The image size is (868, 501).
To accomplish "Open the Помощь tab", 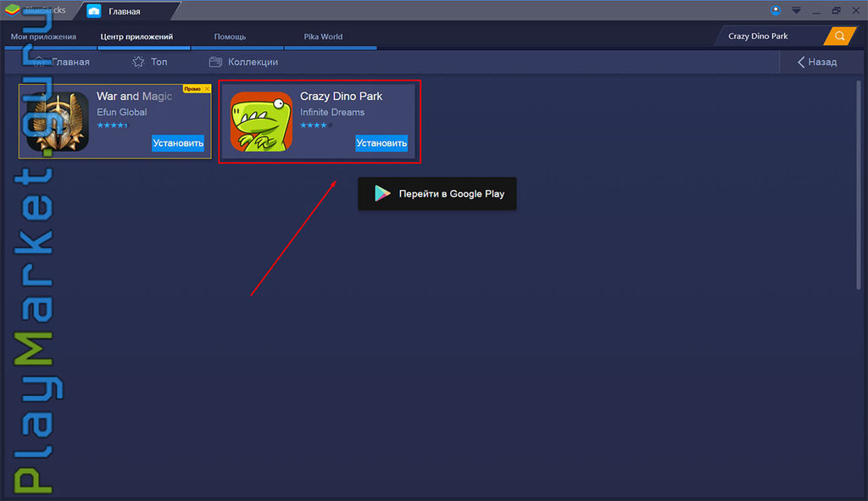I will [x=230, y=36].
